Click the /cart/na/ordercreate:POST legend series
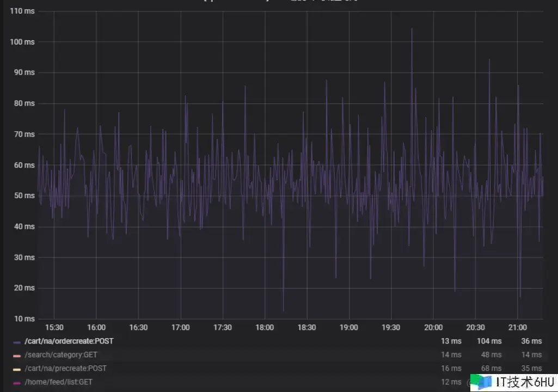The width and height of the screenshot is (558, 392). 69,341
